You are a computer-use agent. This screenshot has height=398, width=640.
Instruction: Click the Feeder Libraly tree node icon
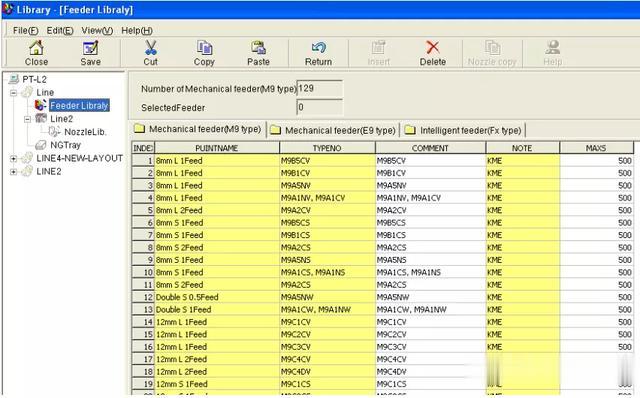(40, 105)
